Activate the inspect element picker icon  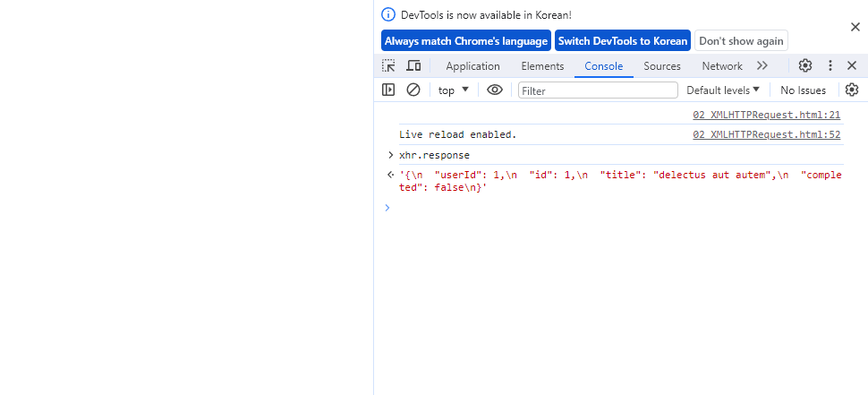pyautogui.click(x=388, y=66)
